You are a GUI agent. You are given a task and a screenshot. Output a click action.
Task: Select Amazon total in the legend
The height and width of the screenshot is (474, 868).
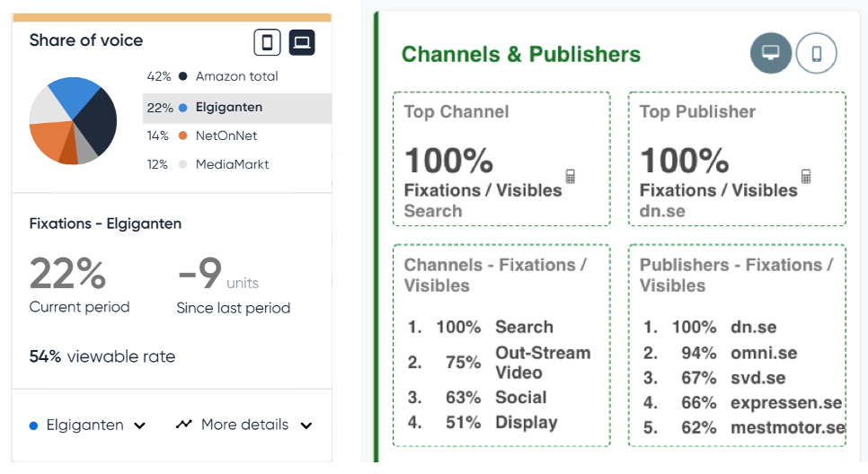[x=236, y=76]
